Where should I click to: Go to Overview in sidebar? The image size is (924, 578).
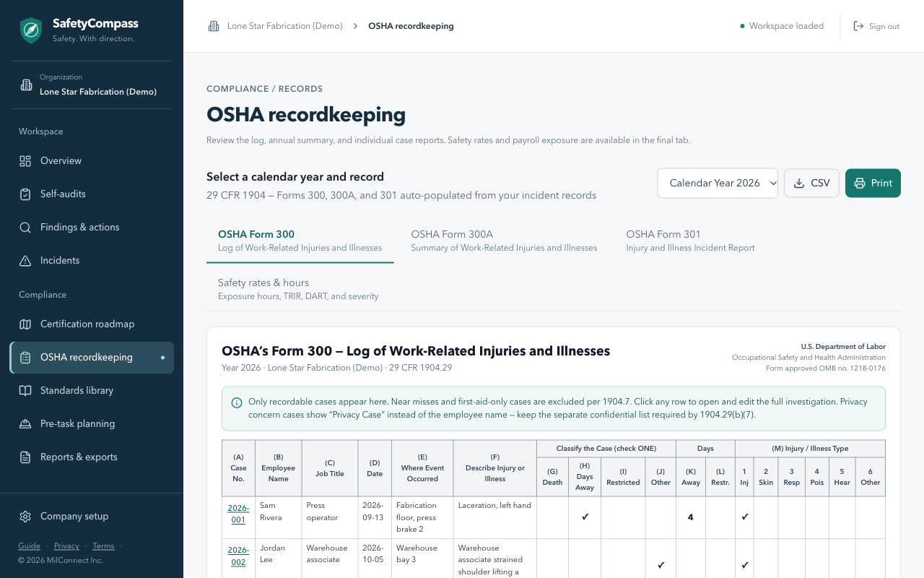click(92, 161)
